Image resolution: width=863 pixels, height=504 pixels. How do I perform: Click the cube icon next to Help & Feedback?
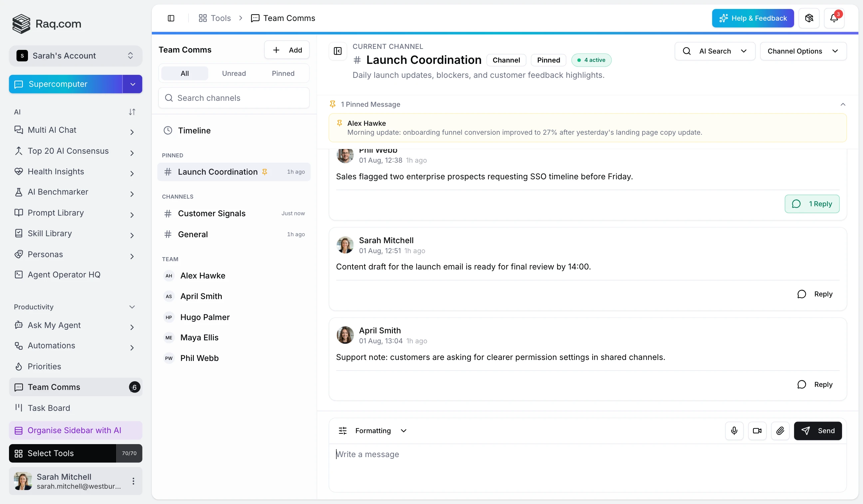[808, 18]
